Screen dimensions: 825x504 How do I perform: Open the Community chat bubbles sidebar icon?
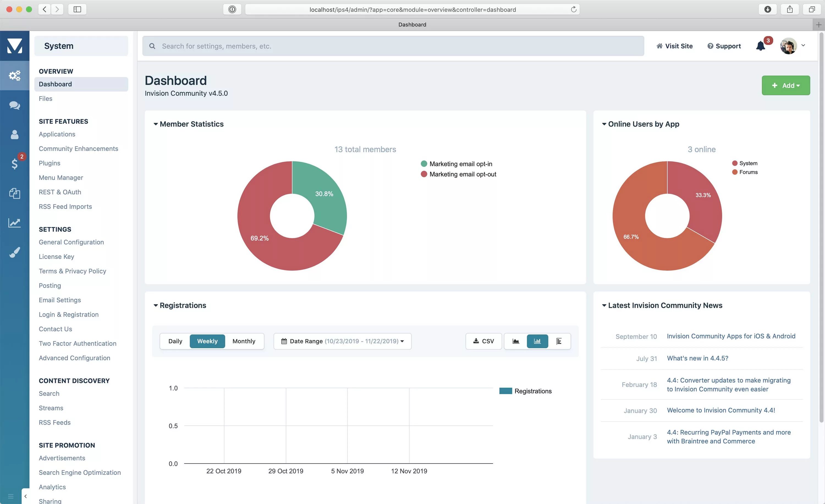pos(14,106)
